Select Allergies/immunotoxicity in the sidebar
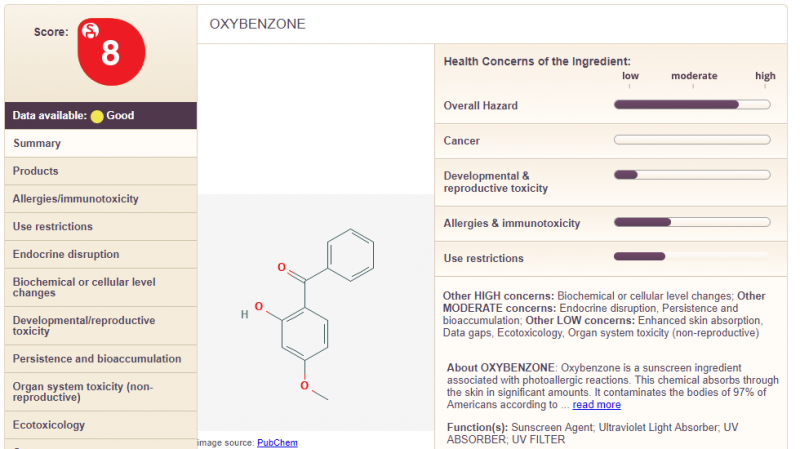The image size is (800, 449). point(76,199)
